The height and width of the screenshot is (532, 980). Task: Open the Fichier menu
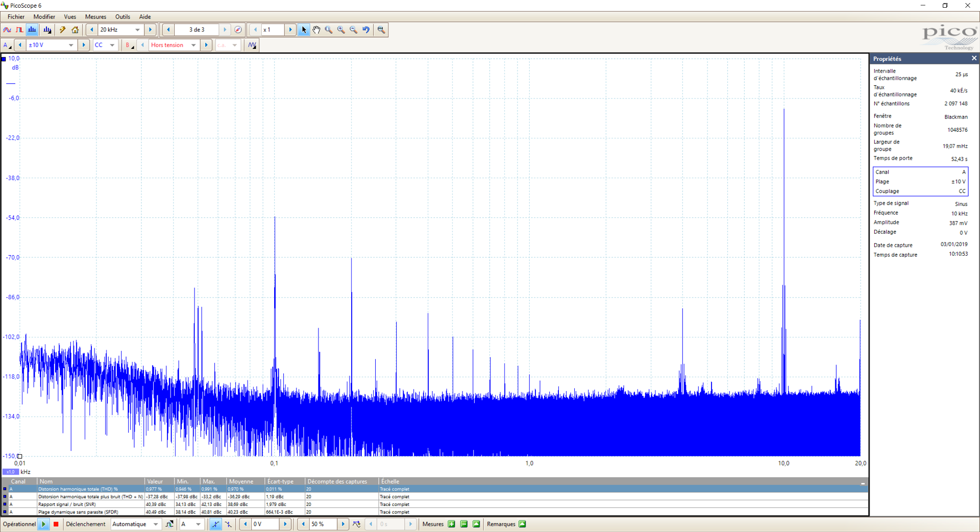click(x=16, y=17)
